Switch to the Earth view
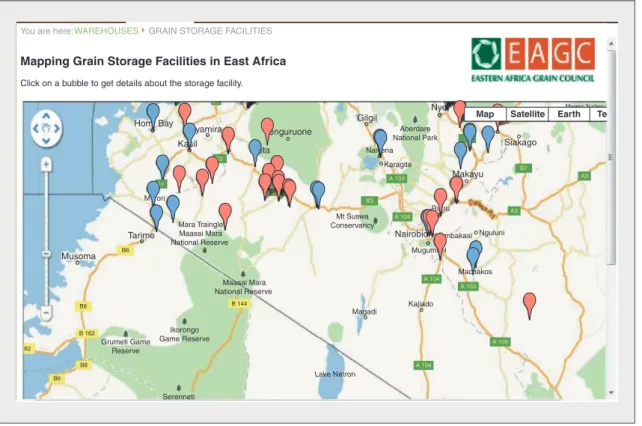 [x=569, y=114]
